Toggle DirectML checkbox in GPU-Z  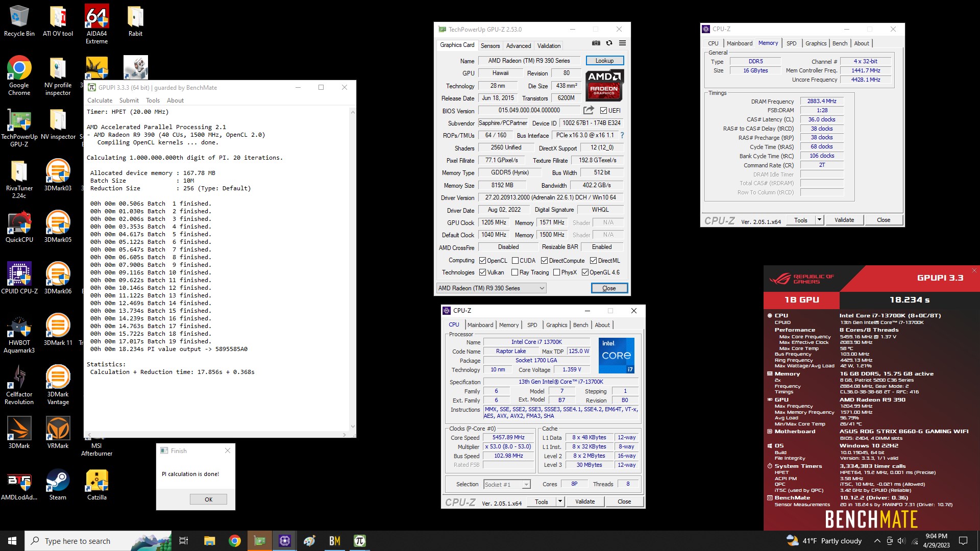point(593,261)
